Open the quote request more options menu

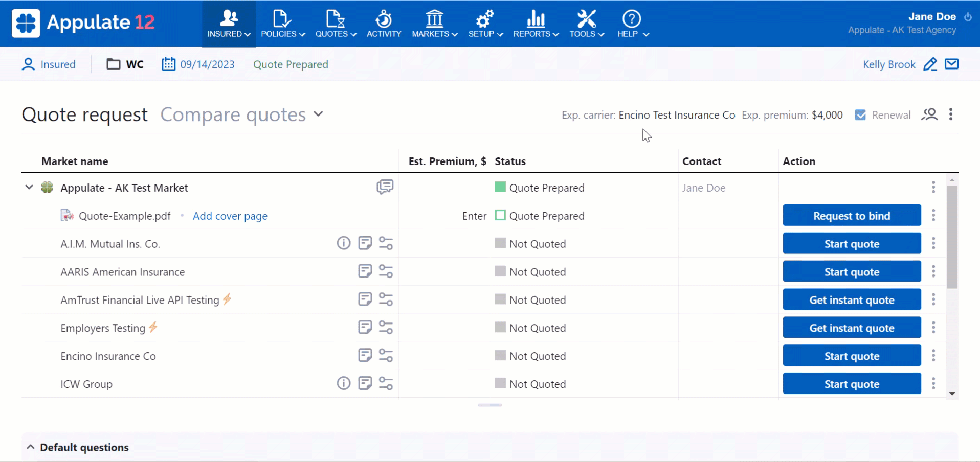coord(951,114)
